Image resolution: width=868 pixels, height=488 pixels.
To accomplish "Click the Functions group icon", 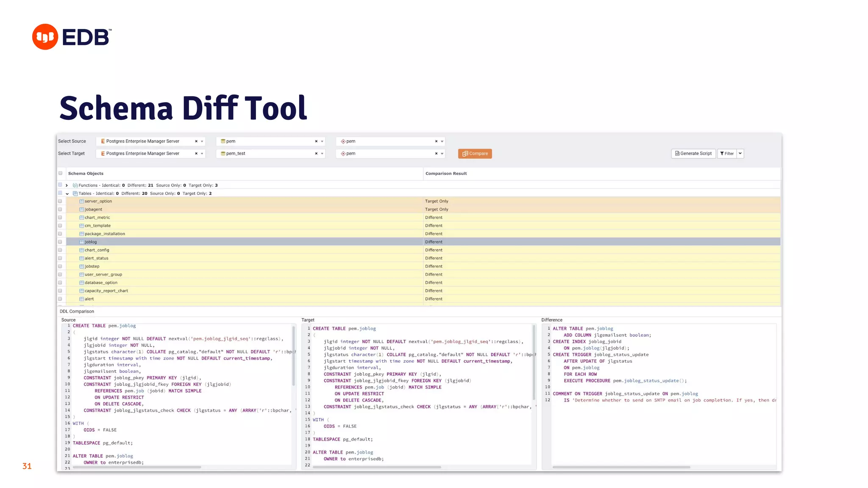I will (75, 186).
